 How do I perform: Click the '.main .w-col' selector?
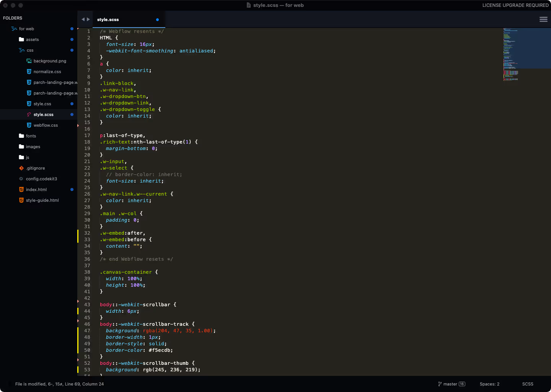point(118,214)
